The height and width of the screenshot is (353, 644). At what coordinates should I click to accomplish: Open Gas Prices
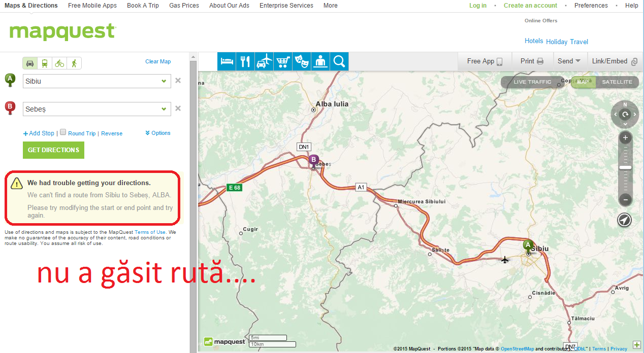(184, 6)
